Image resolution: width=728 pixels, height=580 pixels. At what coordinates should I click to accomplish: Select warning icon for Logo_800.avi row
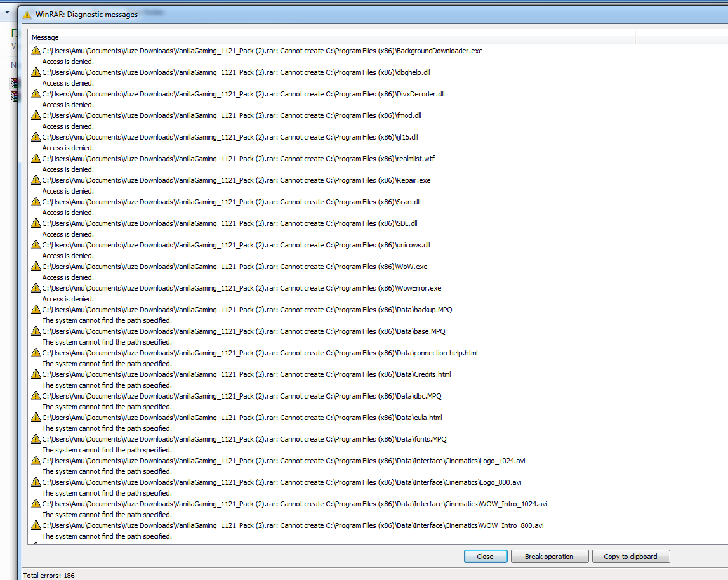pos(36,482)
